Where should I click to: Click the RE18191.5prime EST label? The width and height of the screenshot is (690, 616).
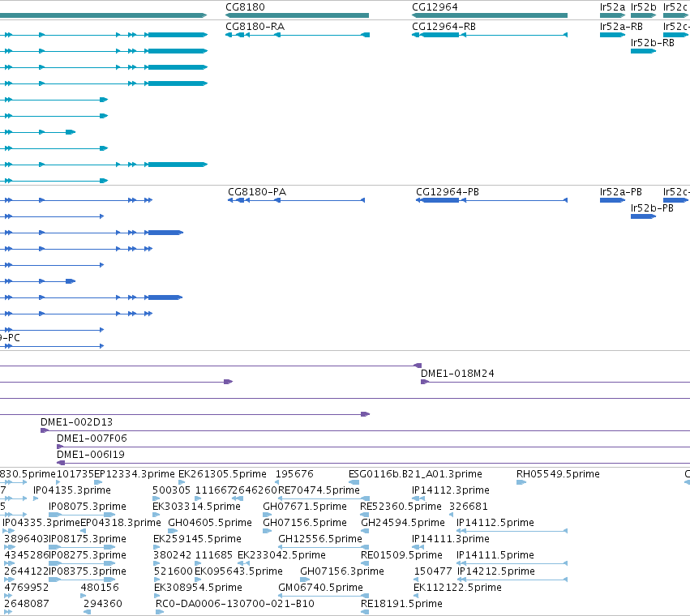pyautogui.click(x=401, y=604)
